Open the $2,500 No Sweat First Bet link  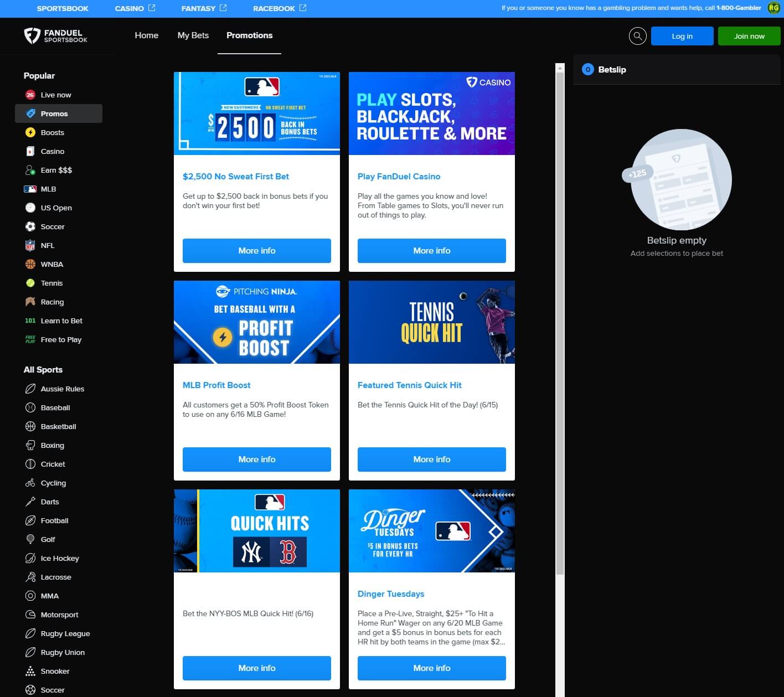pos(236,177)
